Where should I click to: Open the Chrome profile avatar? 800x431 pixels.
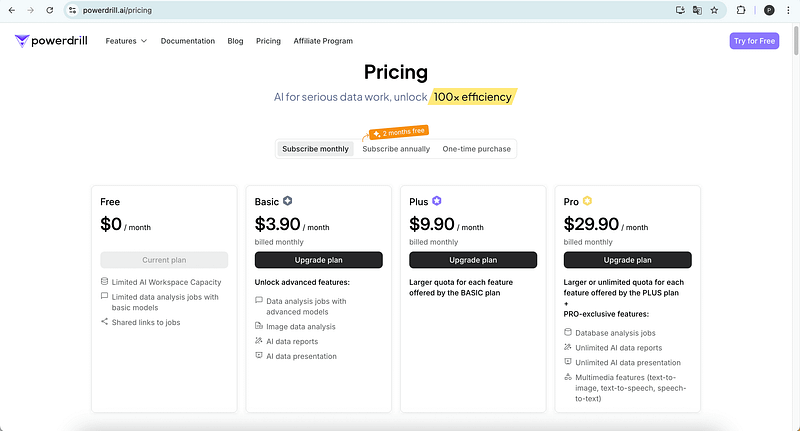[769, 10]
